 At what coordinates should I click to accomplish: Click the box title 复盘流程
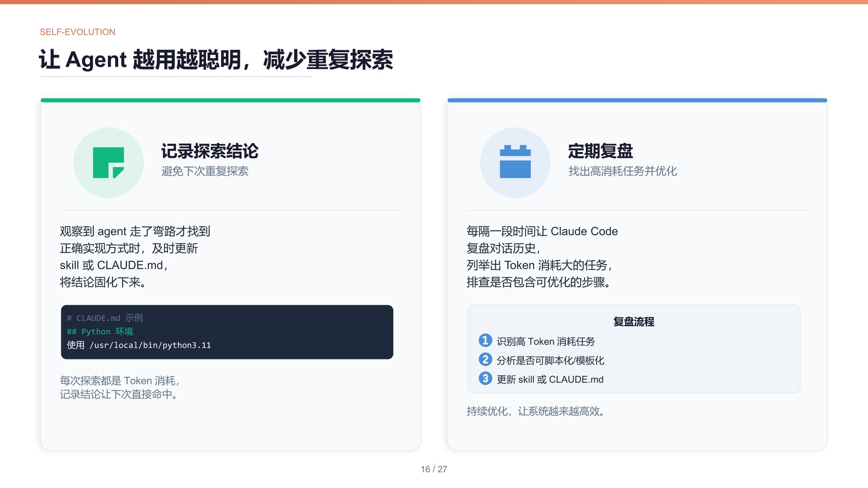(x=634, y=322)
